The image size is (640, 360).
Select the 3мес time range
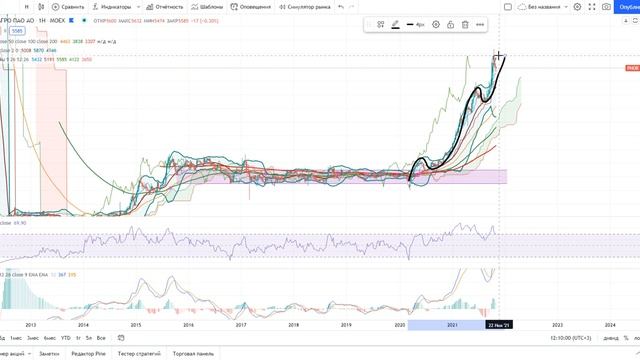(x=33, y=338)
